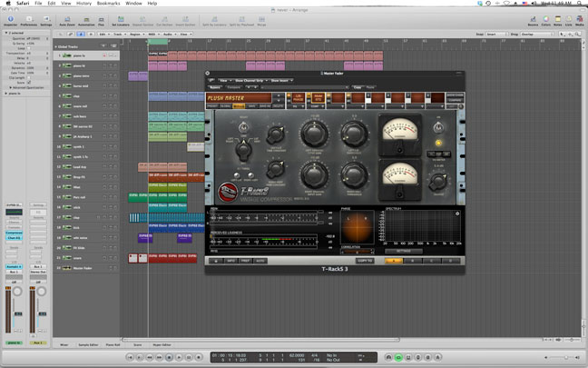Click the clap track 5 instrument icon

tap(67, 96)
